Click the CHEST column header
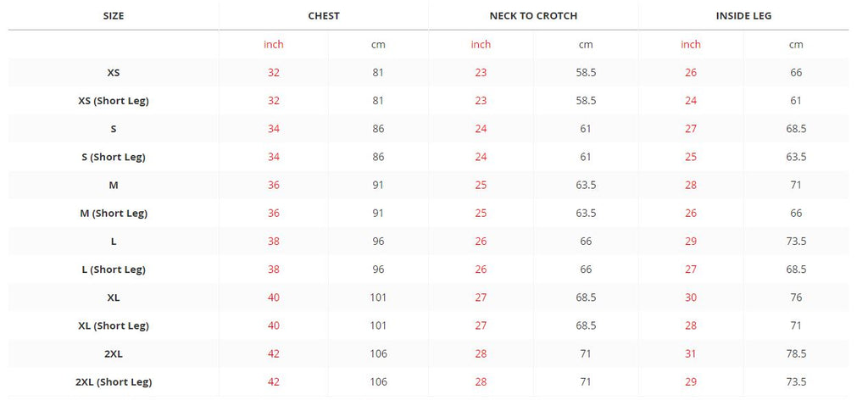868x417 pixels. coord(323,16)
